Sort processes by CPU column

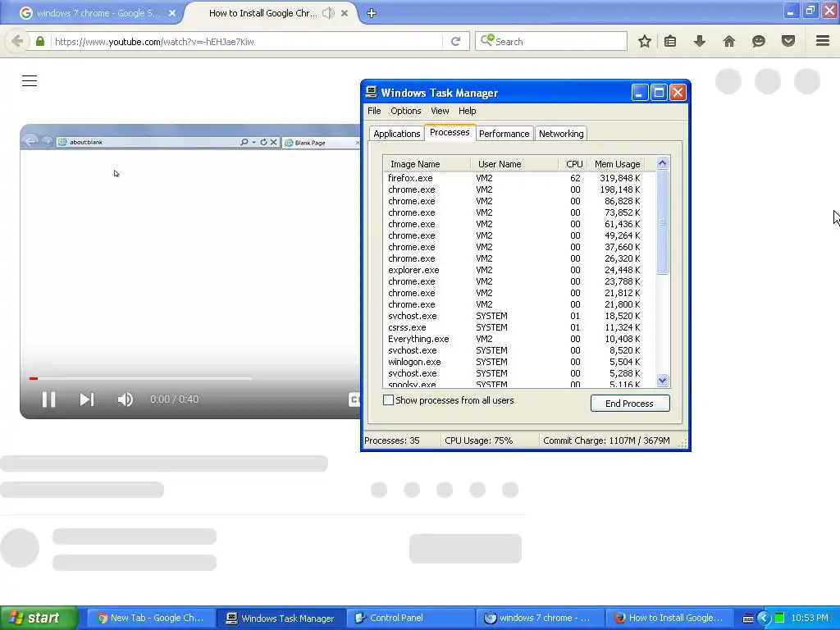pos(573,164)
